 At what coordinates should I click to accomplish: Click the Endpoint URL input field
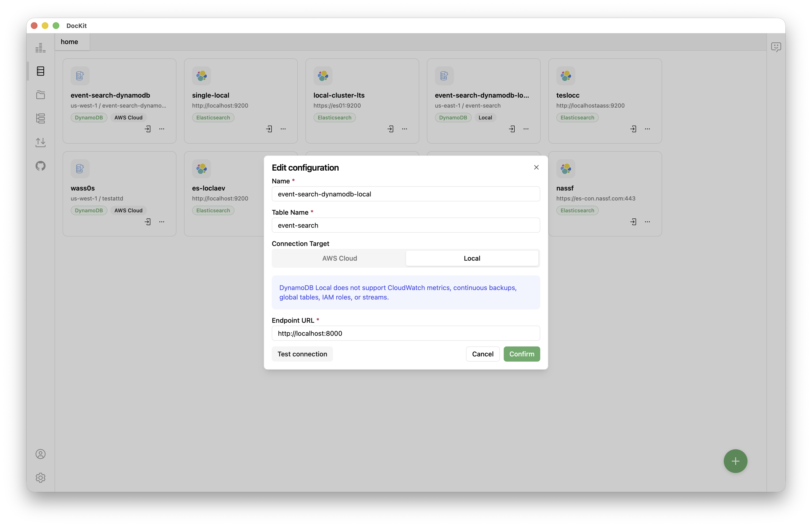(405, 333)
